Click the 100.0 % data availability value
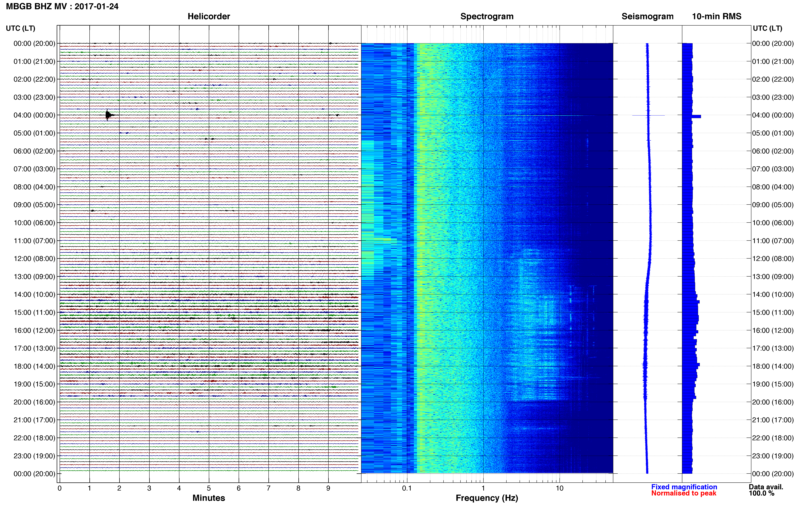 pos(762,493)
